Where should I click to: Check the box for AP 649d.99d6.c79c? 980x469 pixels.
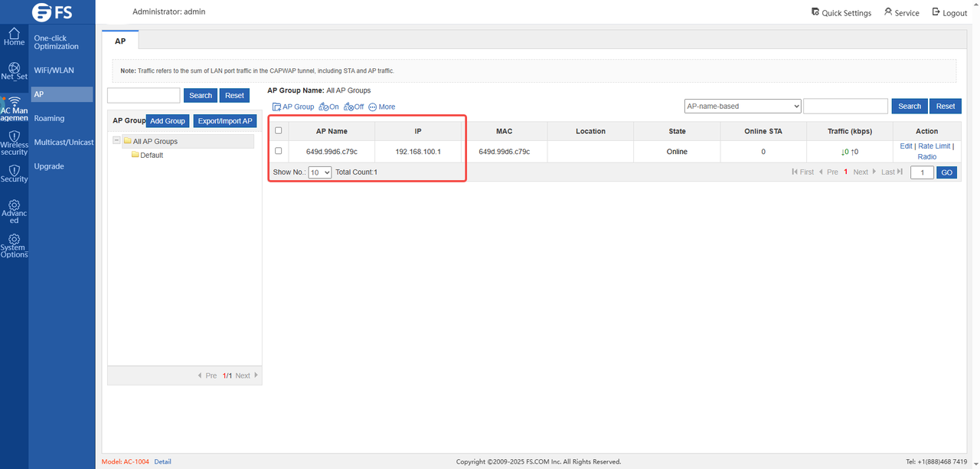(x=278, y=151)
